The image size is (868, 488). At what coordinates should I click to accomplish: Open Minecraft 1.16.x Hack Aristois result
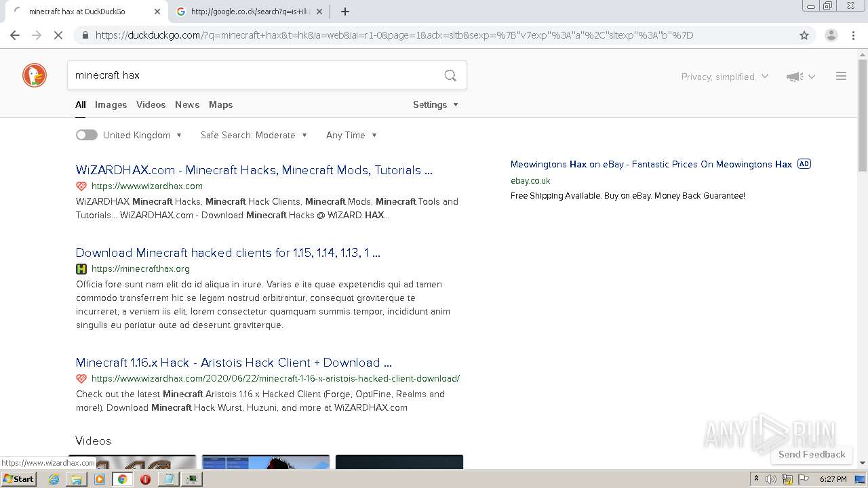pyautogui.click(x=234, y=363)
